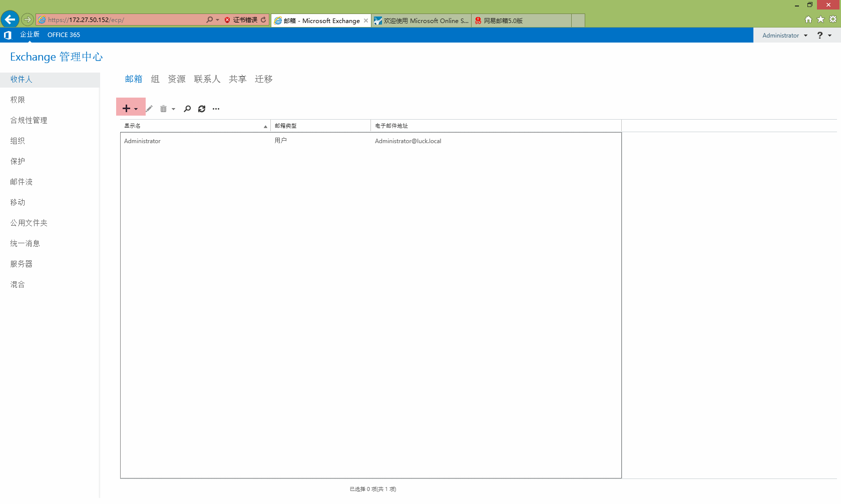Sort by the 显示名 column header
Screen dimensions: 841x504
(195, 126)
